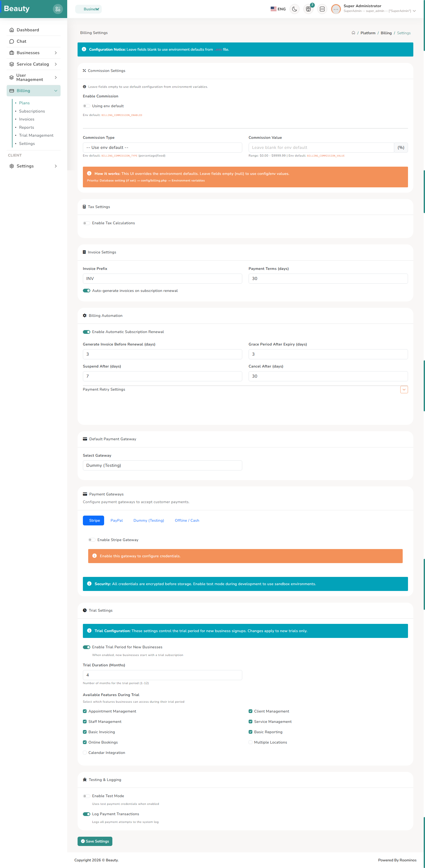Click the US flag language icon
The image size is (425, 868).
point(273,9)
